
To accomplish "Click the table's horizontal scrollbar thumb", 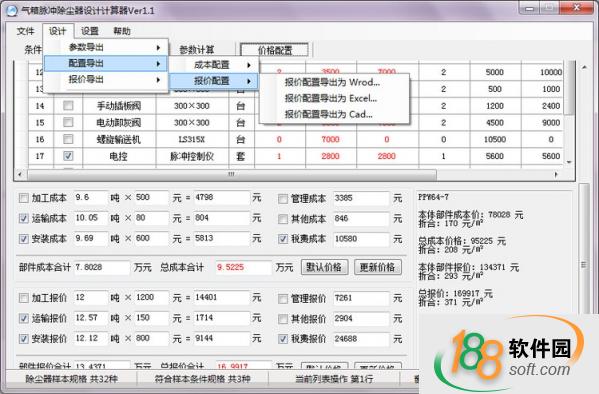I will click(232, 174).
